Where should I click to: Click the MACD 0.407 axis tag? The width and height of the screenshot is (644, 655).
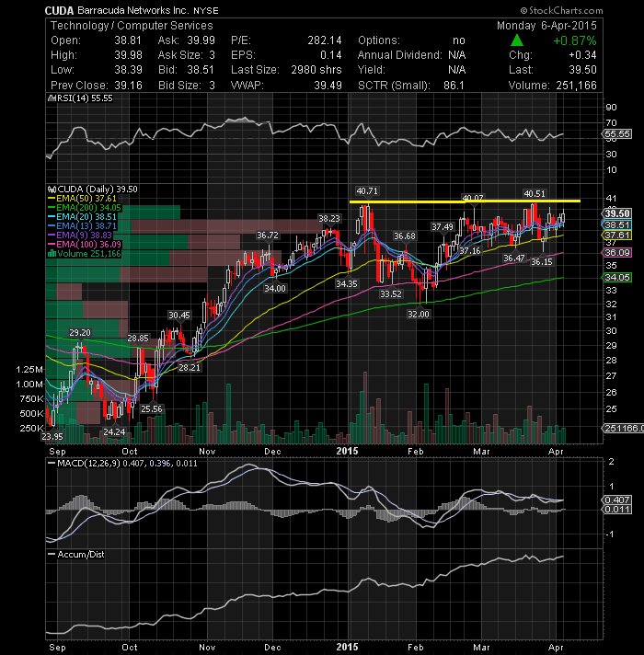point(616,500)
